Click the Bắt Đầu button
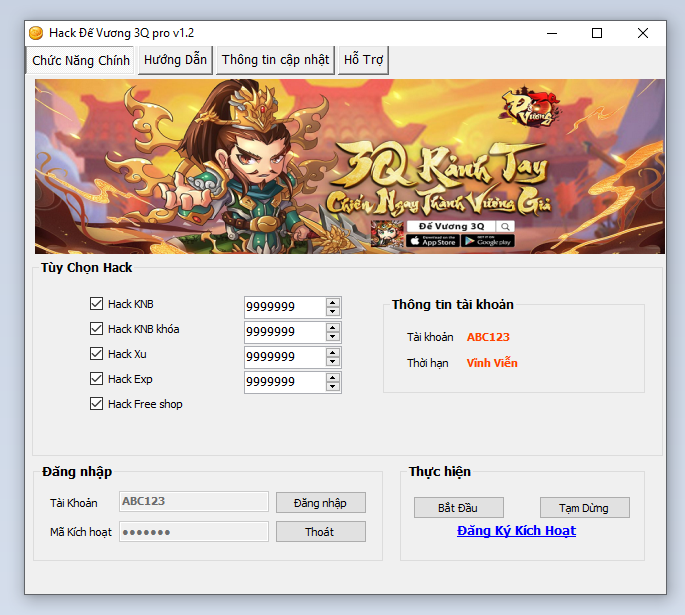 point(459,508)
